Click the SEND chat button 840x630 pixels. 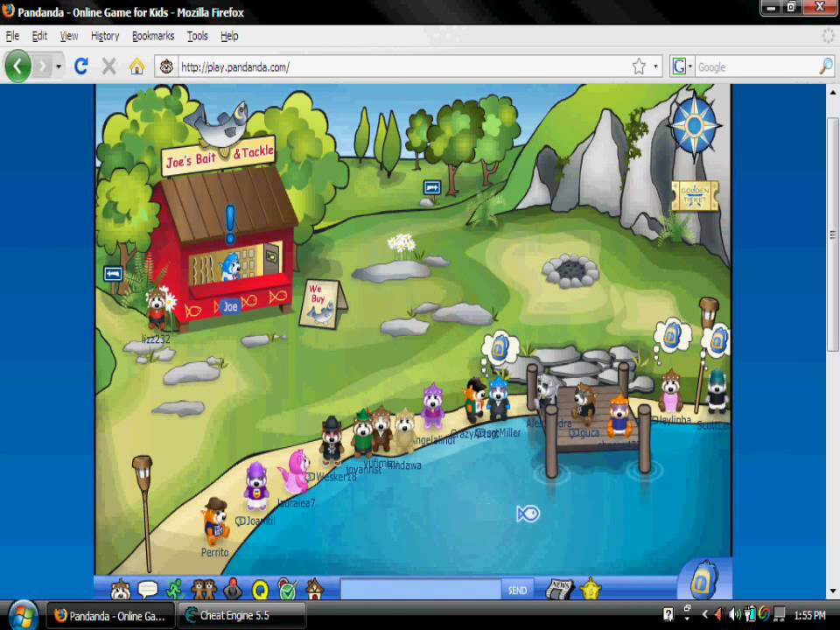(x=517, y=590)
